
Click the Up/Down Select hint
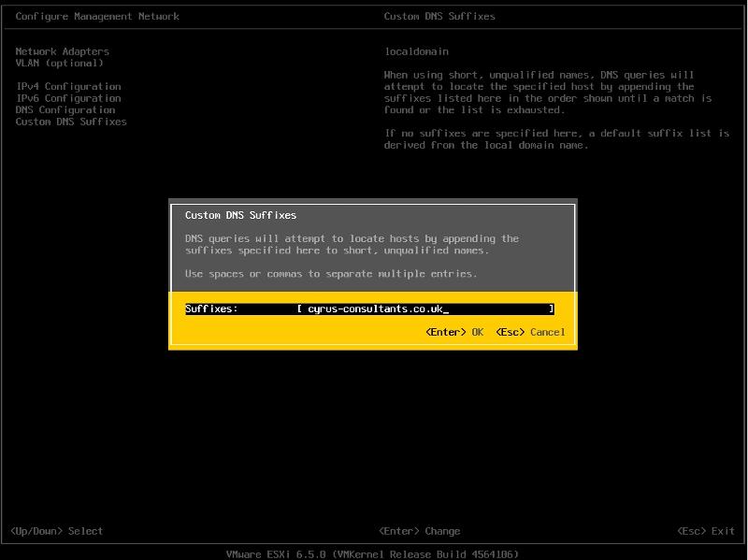click(x=57, y=531)
